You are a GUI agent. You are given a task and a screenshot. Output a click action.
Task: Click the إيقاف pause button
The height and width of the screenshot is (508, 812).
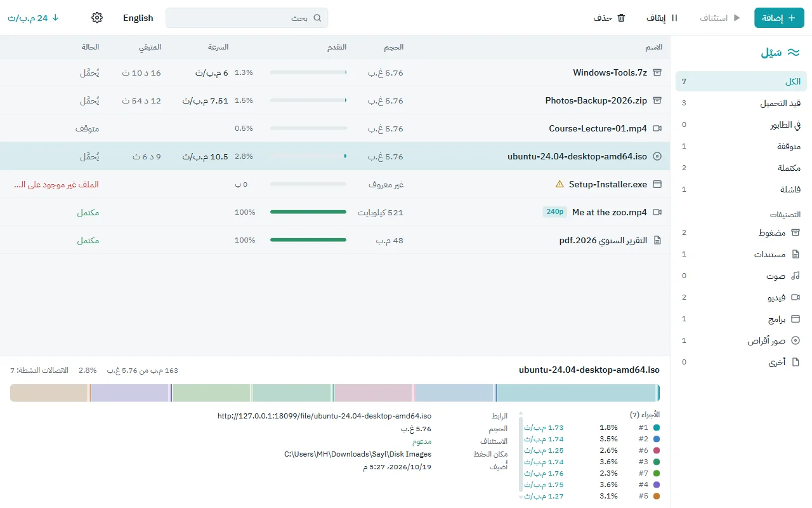tap(662, 18)
